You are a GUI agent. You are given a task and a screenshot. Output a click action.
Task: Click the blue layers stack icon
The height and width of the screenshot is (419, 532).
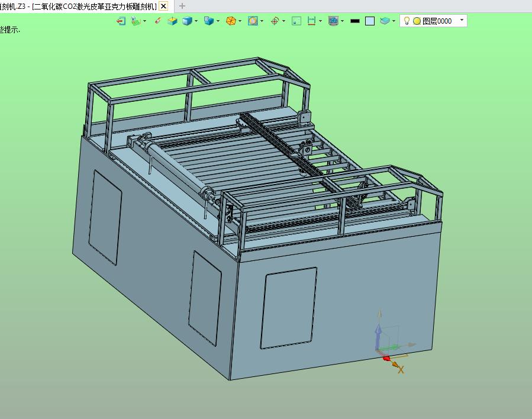385,21
